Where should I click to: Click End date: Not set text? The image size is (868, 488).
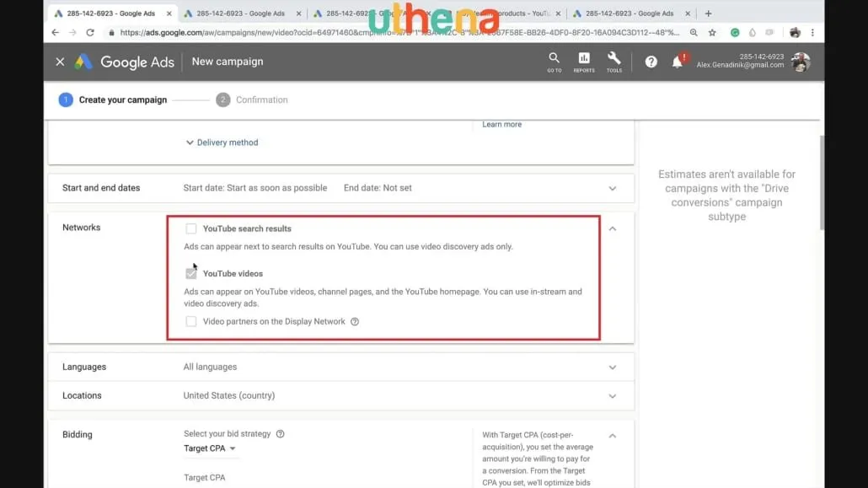(378, 188)
